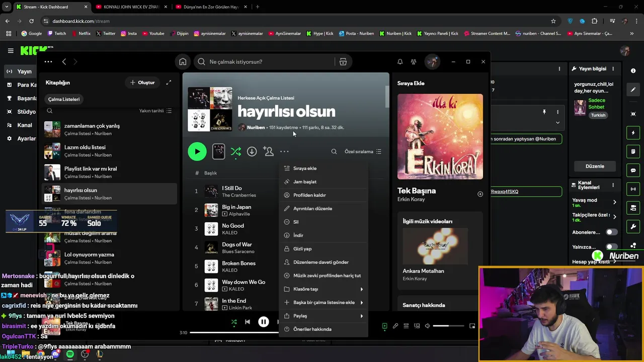Search within the playlist tracks
Image resolution: width=644 pixels, height=362 pixels.
tap(334, 151)
